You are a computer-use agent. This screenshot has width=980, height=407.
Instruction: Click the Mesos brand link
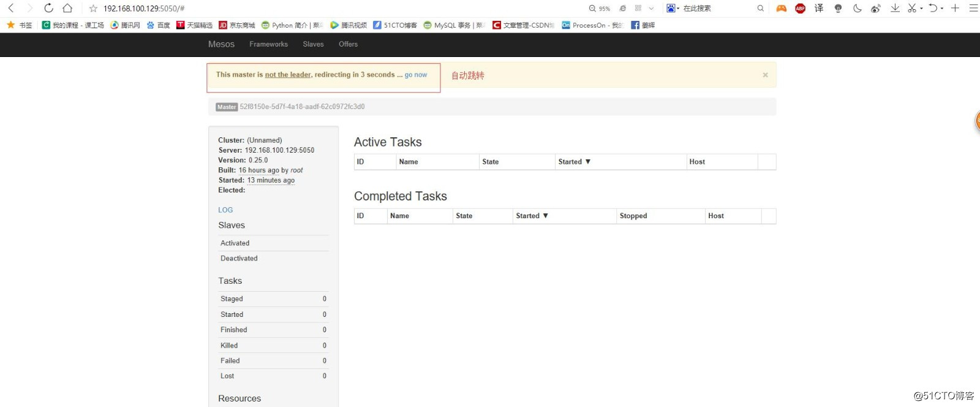tap(221, 44)
